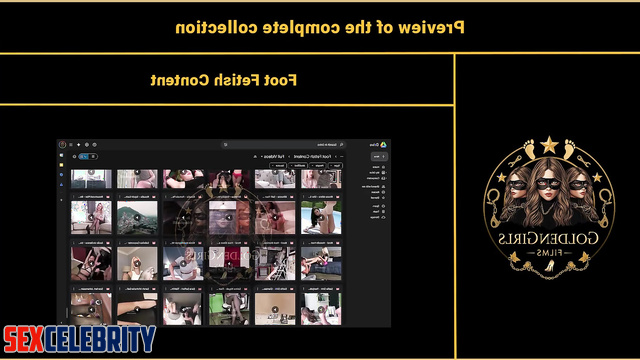Switch to grid layout view
This screenshot has width=640, height=360.
coord(84,156)
